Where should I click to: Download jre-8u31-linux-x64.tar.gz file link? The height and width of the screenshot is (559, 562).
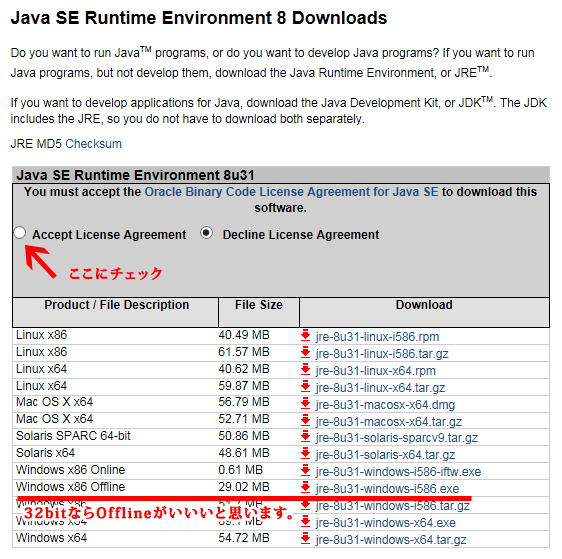(380, 388)
